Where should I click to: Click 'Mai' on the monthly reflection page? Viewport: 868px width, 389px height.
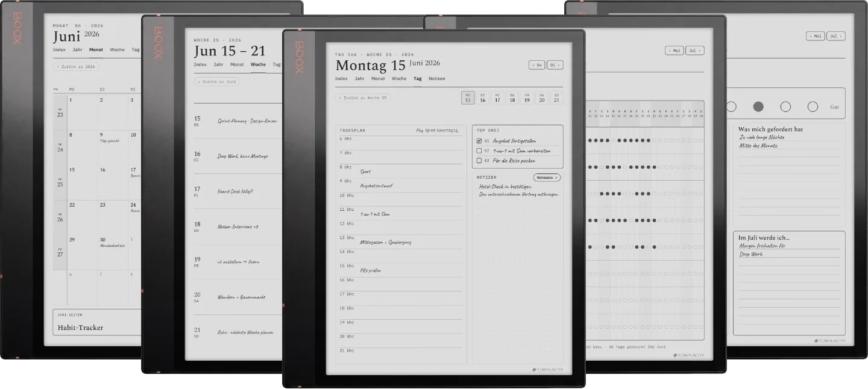pyautogui.click(x=816, y=36)
